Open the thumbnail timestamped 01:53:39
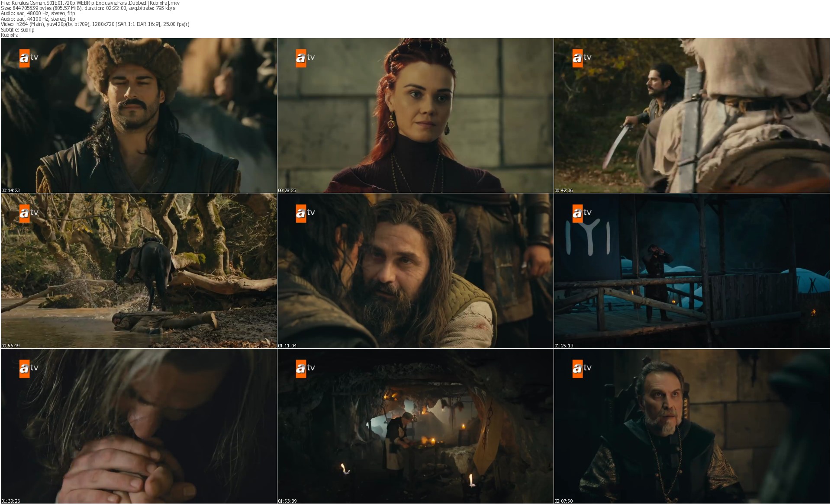 click(x=415, y=426)
